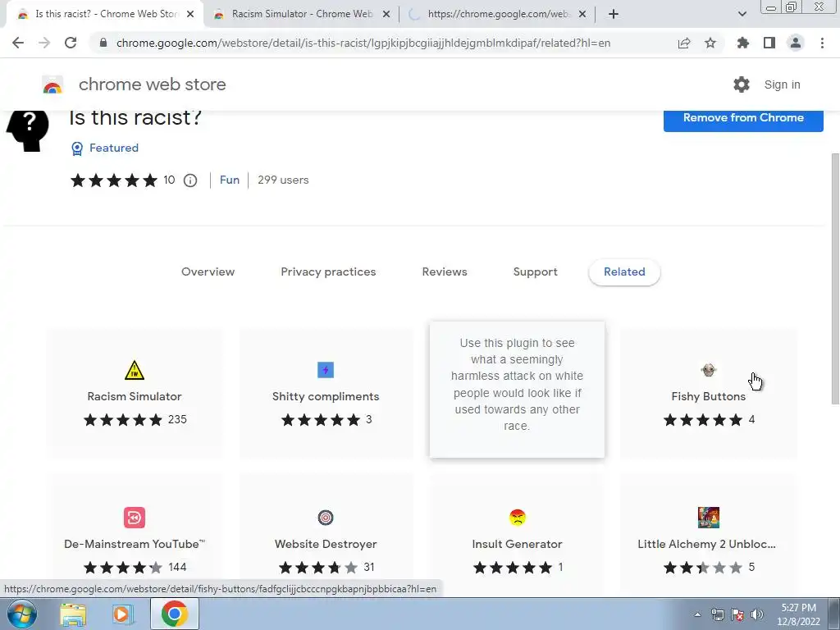Open the Website Destroyer extension title
Viewport: 840px width, 630px height.
(326, 544)
